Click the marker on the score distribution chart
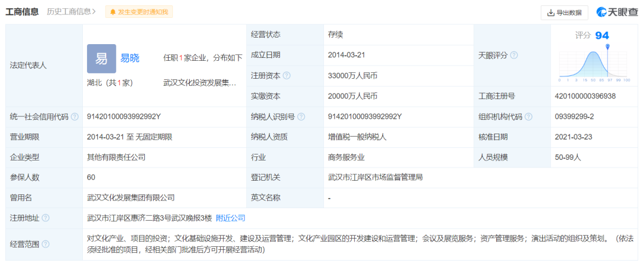 click(607, 48)
